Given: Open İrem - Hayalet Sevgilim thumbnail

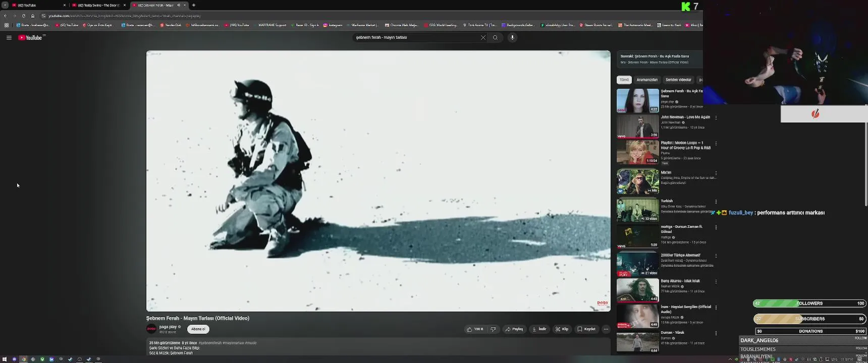Looking at the screenshot, I should coord(638,316).
